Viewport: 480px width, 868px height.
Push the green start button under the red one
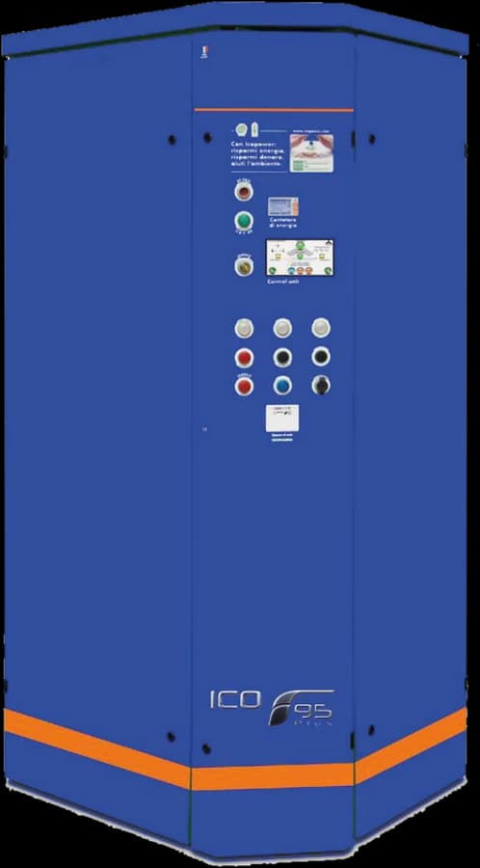click(243, 221)
